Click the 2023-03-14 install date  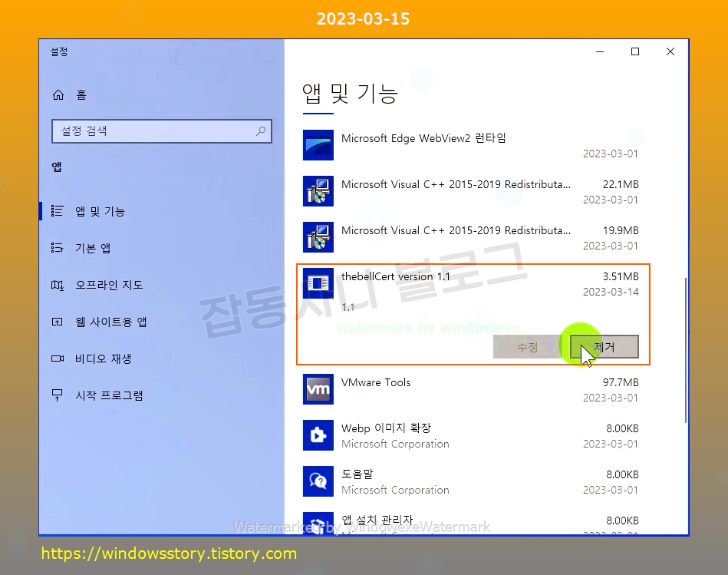tap(611, 292)
